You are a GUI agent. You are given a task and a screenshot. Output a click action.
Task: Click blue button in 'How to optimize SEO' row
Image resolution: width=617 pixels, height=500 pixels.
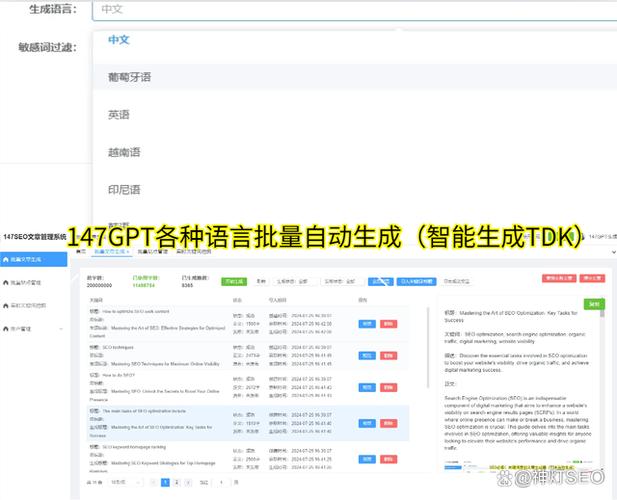[367, 324]
